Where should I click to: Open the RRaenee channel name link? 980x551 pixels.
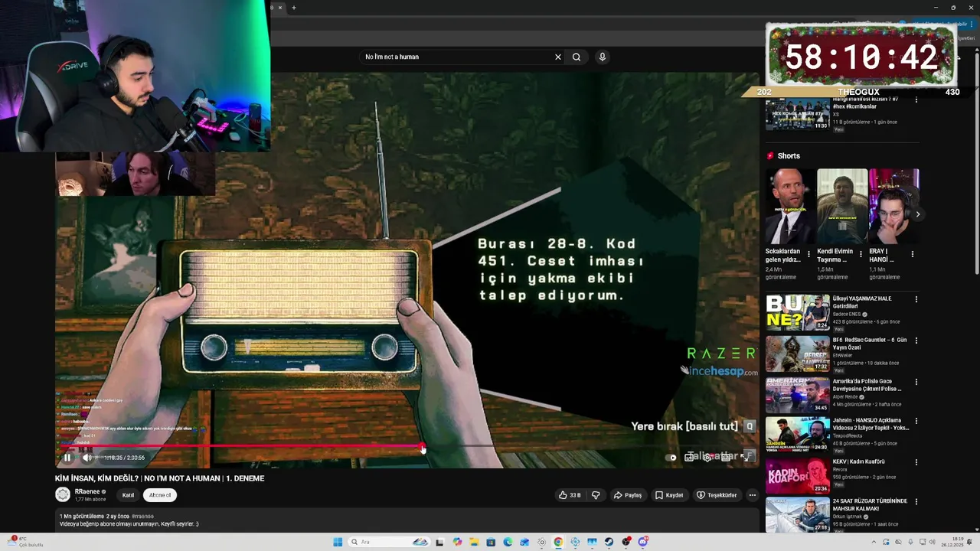(x=87, y=491)
